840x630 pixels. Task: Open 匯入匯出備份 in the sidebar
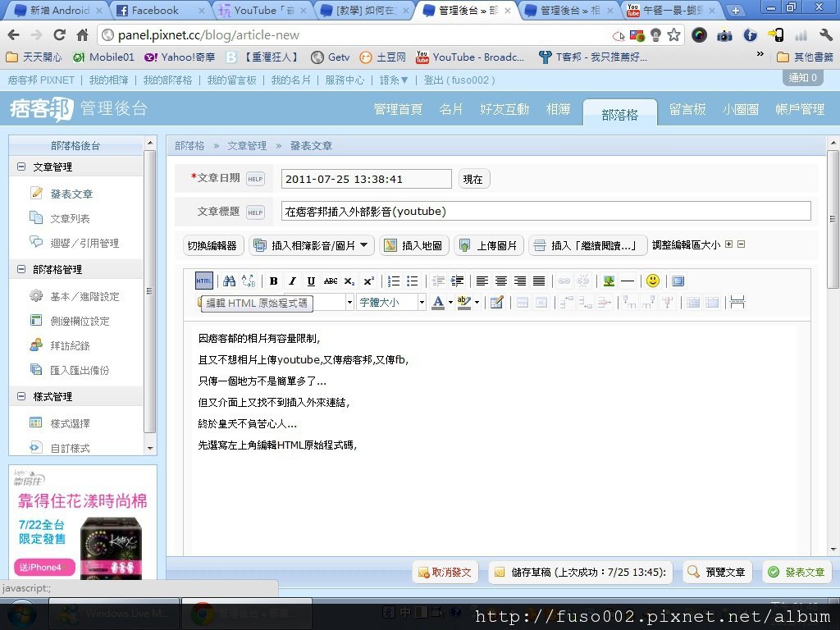80,370
